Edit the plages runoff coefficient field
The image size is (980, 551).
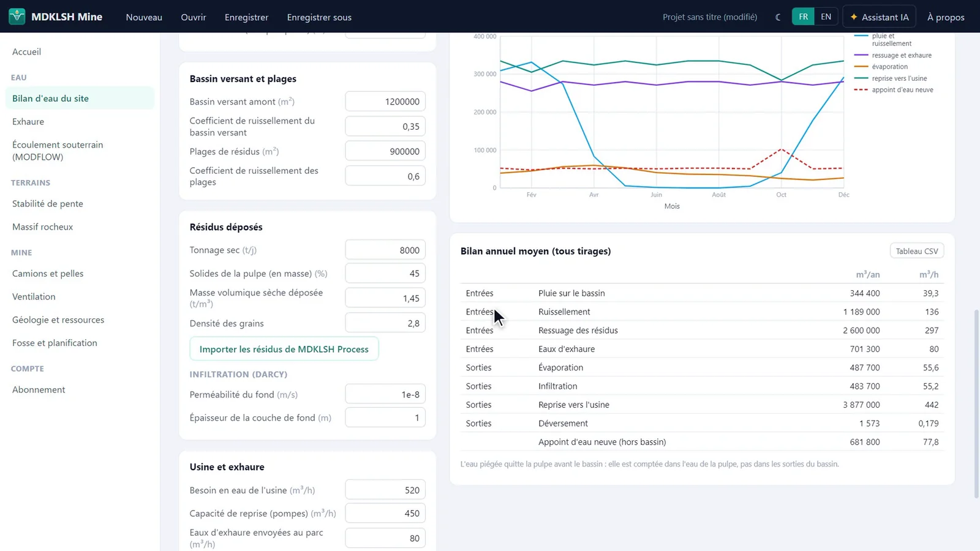385,176
